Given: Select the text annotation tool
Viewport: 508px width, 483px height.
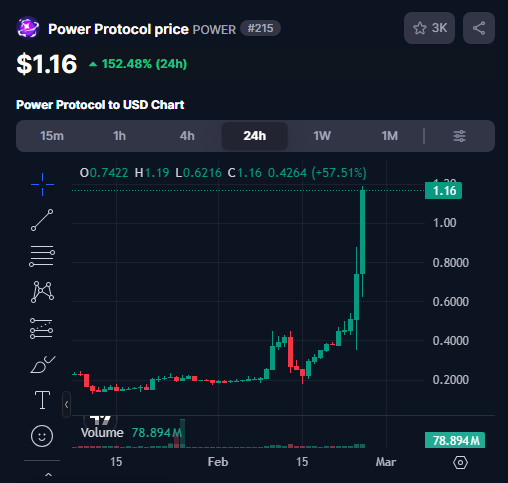Looking at the screenshot, I should click(42, 400).
